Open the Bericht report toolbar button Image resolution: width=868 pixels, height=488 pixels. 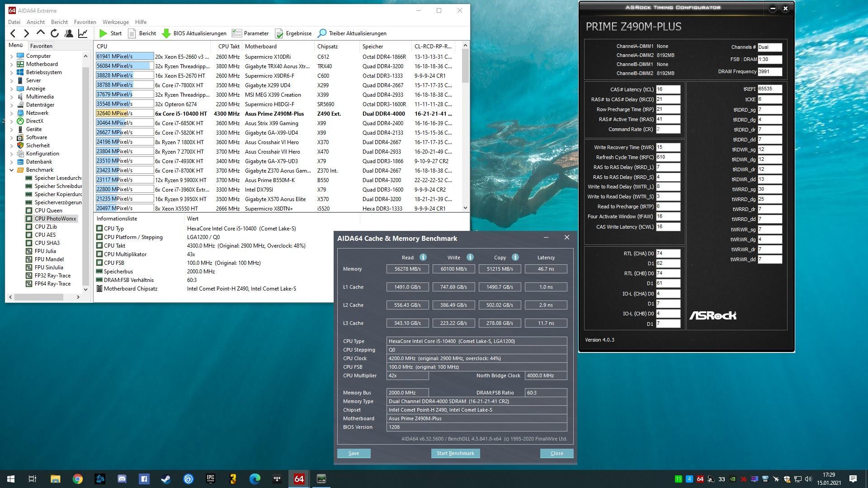142,33
